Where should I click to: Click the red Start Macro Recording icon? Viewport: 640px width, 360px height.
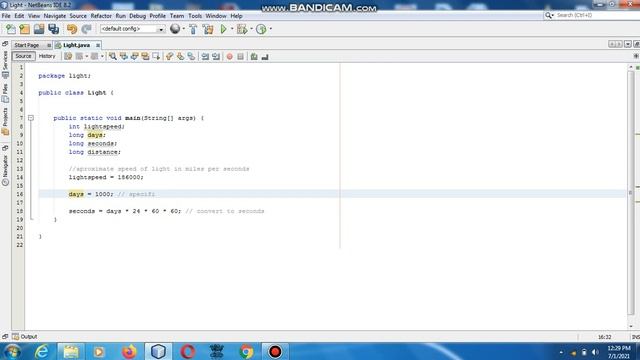coord(229,56)
